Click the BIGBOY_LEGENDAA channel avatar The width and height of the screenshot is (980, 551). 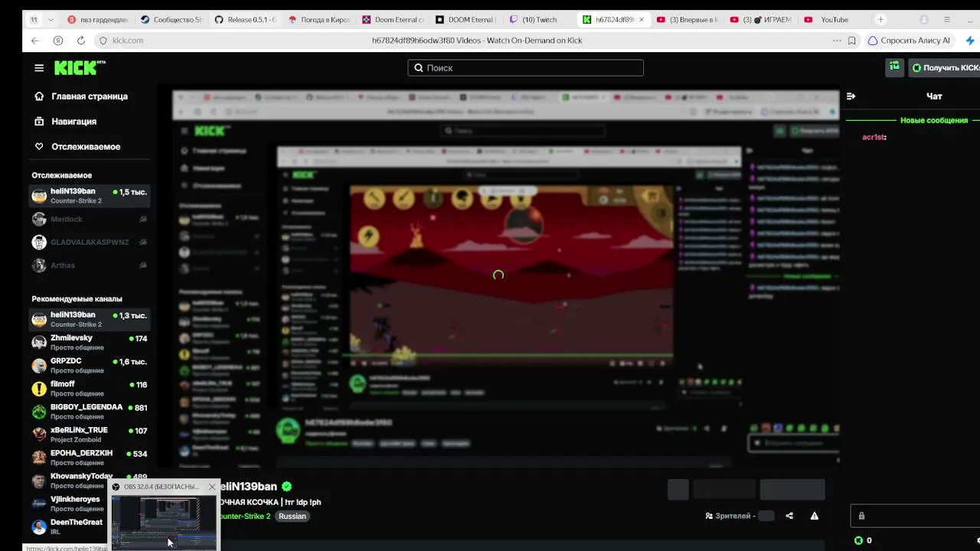point(39,412)
